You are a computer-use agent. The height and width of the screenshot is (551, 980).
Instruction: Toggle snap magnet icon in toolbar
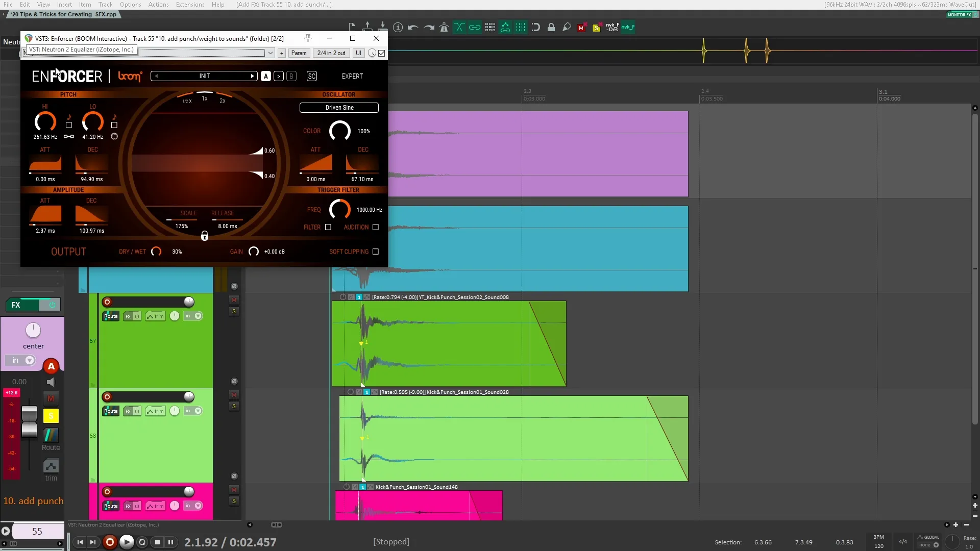point(535,28)
